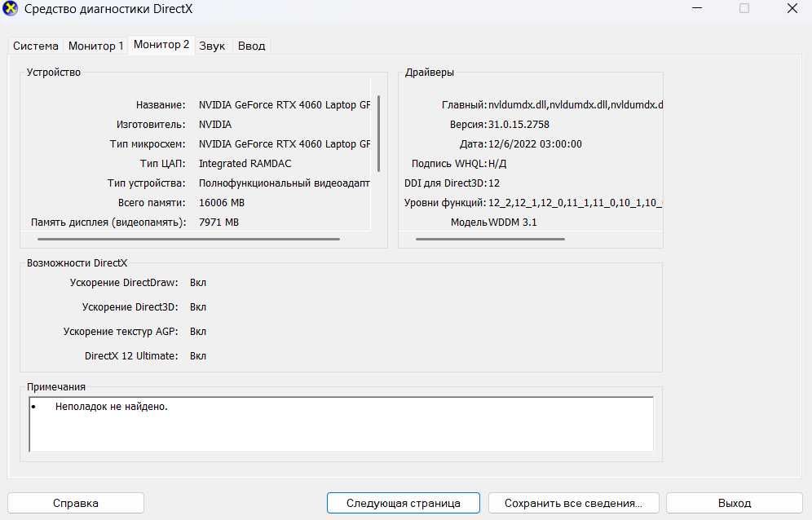This screenshot has height=520, width=812.
Task: Click the 'WDDM 3.1' driver model value
Action: click(512, 223)
